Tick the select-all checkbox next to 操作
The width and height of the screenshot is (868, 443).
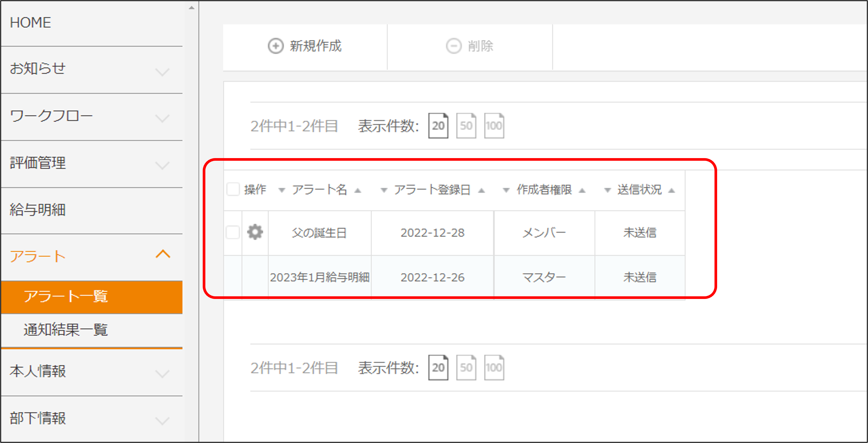[x=233, y=189]
